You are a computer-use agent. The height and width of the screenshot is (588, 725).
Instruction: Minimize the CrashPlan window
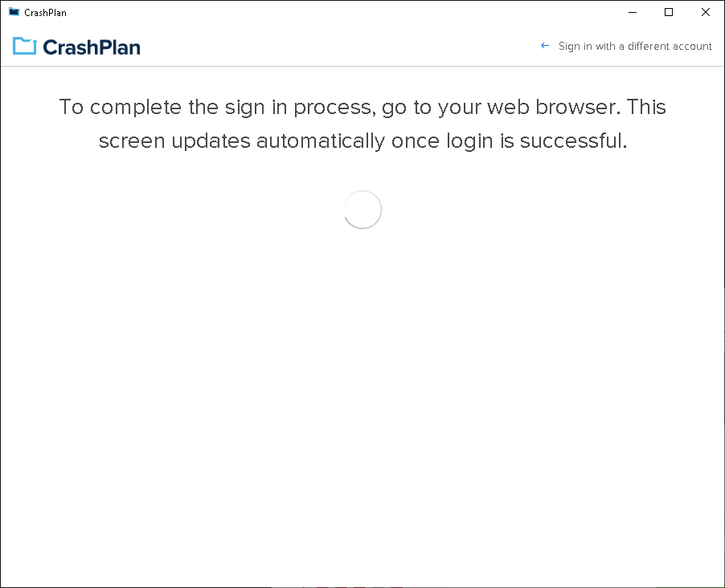click(633, 13)
